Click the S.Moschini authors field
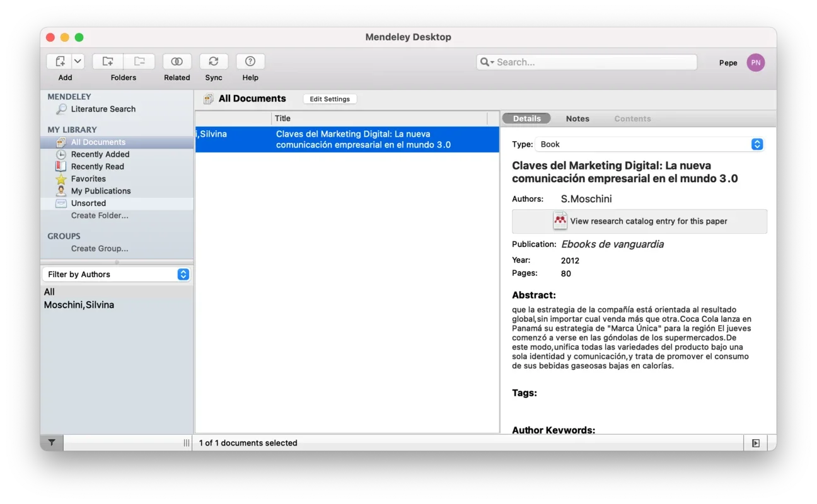 click(586, 199)
